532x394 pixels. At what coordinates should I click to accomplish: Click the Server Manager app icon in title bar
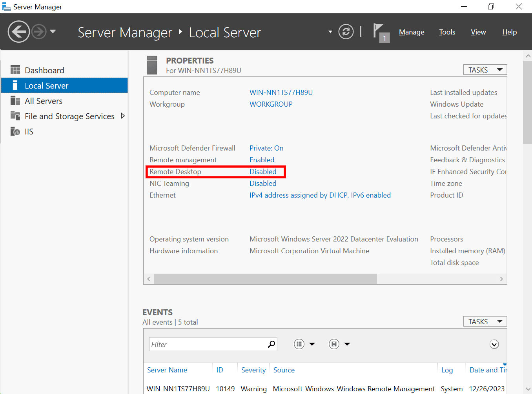point(6,7)
